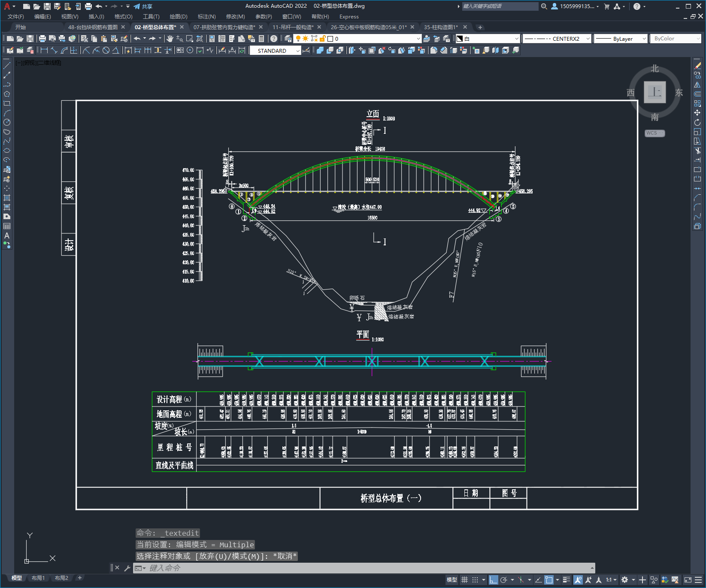706x588 pixels.
Task: Select the Rectangle draw tool
Action: coord(7,103)
